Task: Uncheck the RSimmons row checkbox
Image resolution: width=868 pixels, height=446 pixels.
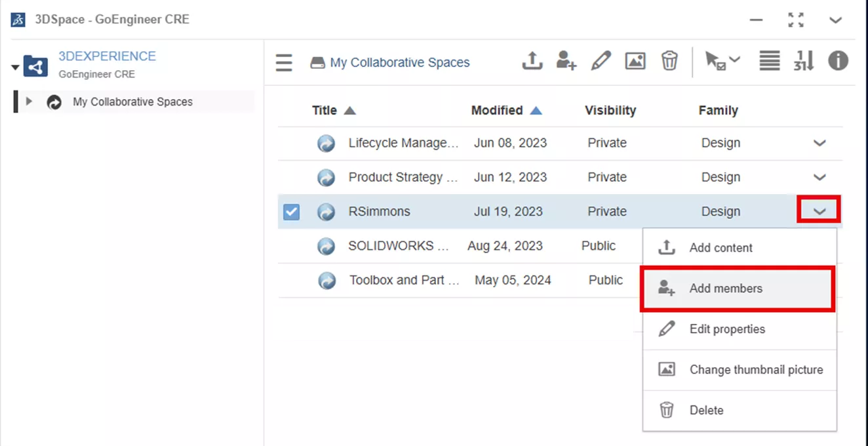Action: [291, 212]
